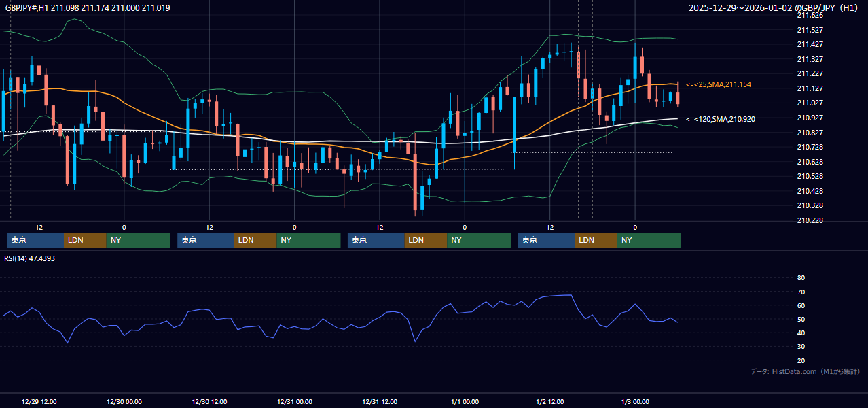Click the RSI(14) 47.4393 indicator label
868x408 pixels.
click(x=29, y=258)
